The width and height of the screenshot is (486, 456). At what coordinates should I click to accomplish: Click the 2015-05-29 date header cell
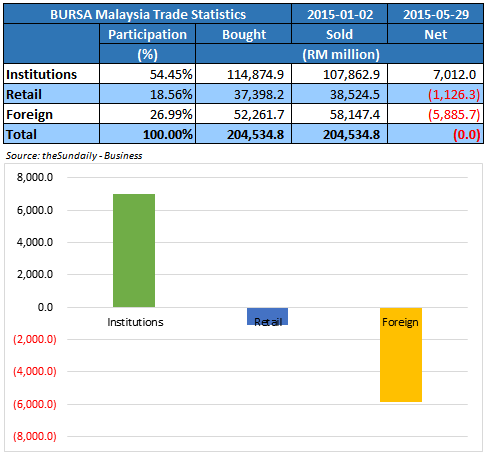435,14
